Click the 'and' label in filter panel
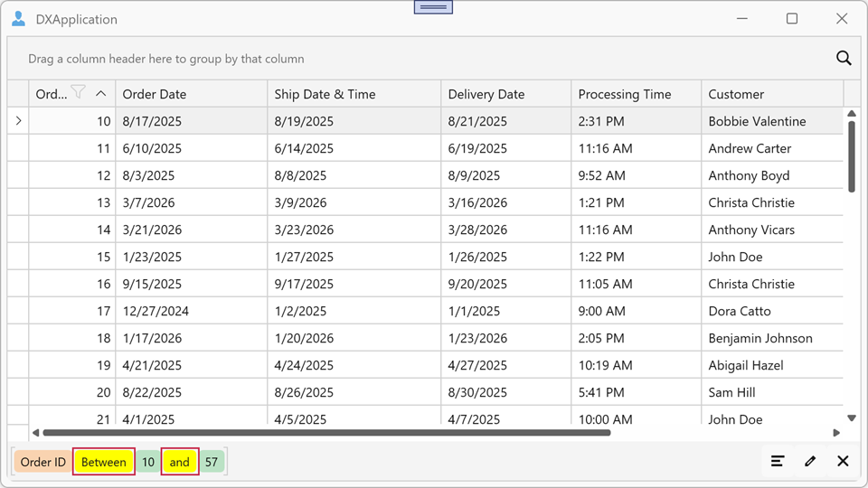868x488 pixels. tap(179, 462)
